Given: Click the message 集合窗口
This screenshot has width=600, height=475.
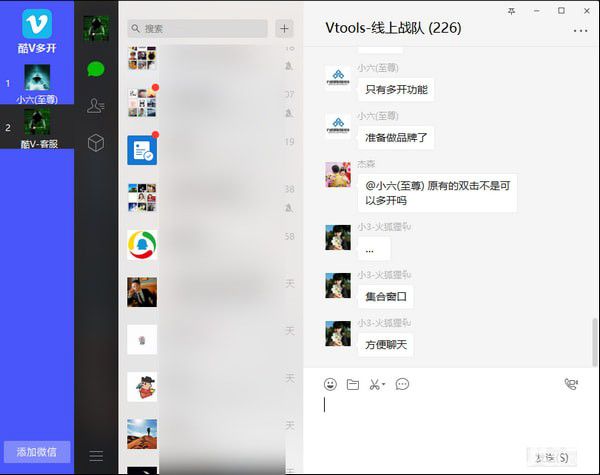Looking at the screenshot, I should coord(386,297).
